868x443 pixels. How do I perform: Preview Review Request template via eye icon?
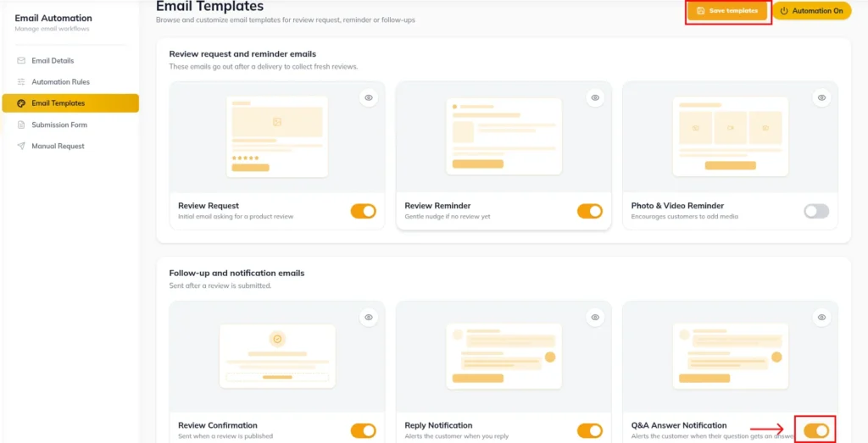(368, 97)
